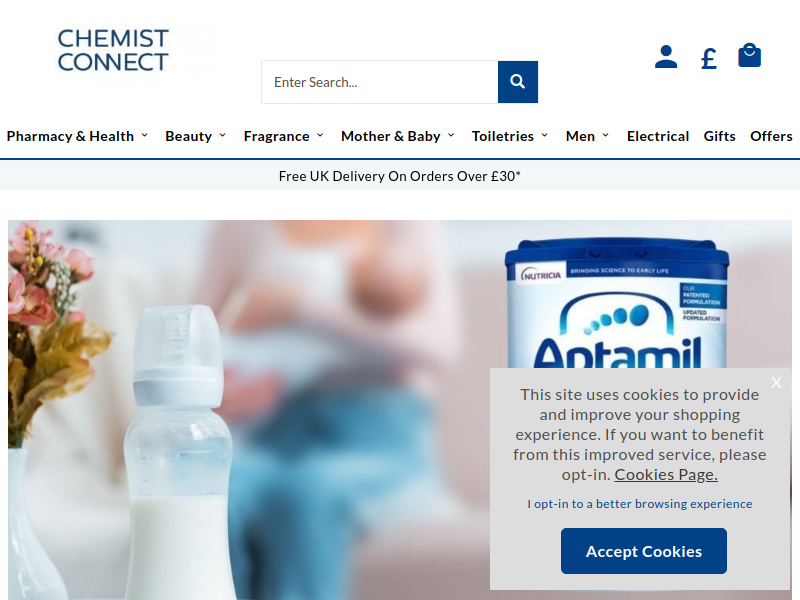Open the Cookies Page link
Image resolution: width=800 pixels, height=600 pixels.
pyautogui.click(x=666, y=474)
